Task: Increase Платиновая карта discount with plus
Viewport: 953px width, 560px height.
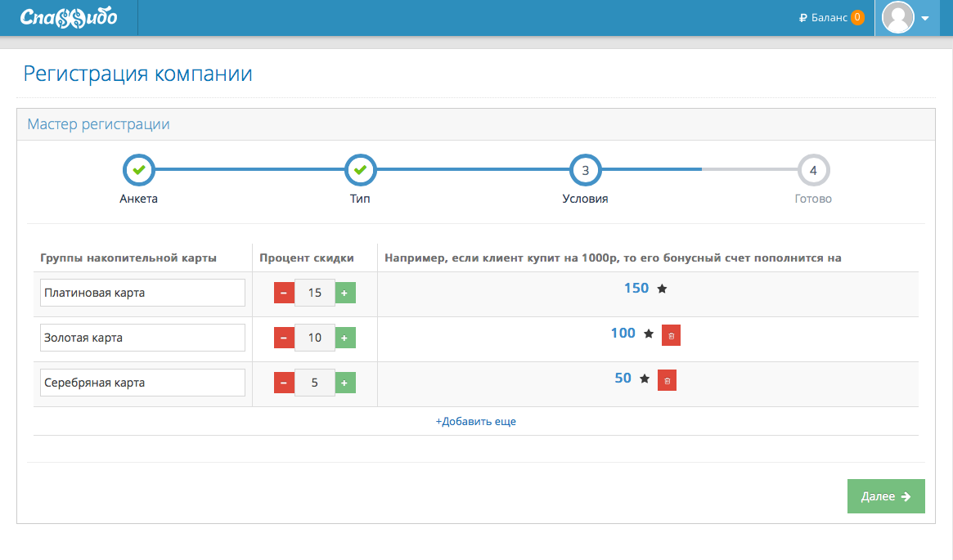Action: point(344,293)
